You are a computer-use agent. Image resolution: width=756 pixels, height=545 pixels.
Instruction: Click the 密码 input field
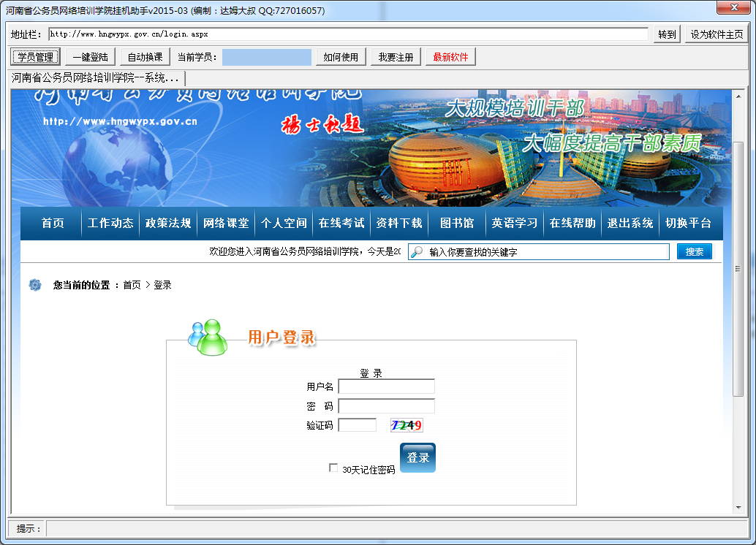coord(386,405)
